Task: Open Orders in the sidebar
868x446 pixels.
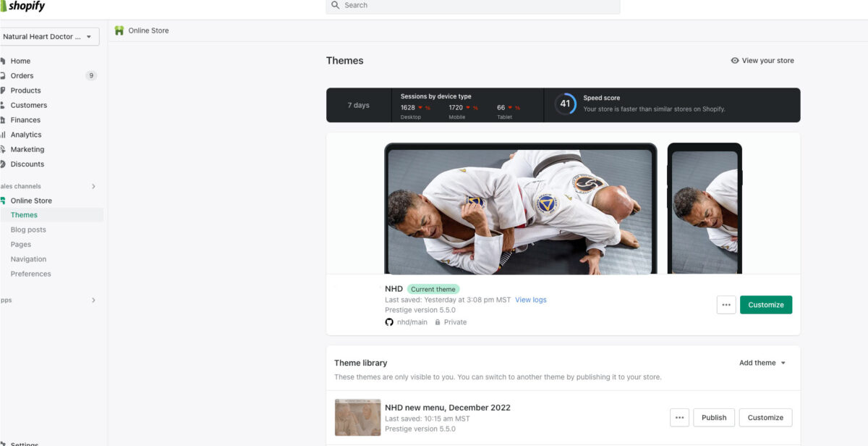Action: pyautogui.click(x=22, y=75)
